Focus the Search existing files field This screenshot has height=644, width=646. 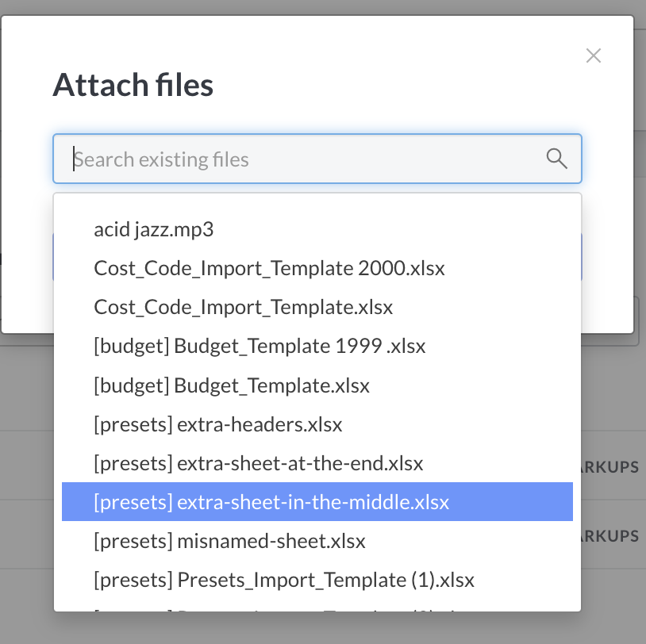[x=302, y=159]
